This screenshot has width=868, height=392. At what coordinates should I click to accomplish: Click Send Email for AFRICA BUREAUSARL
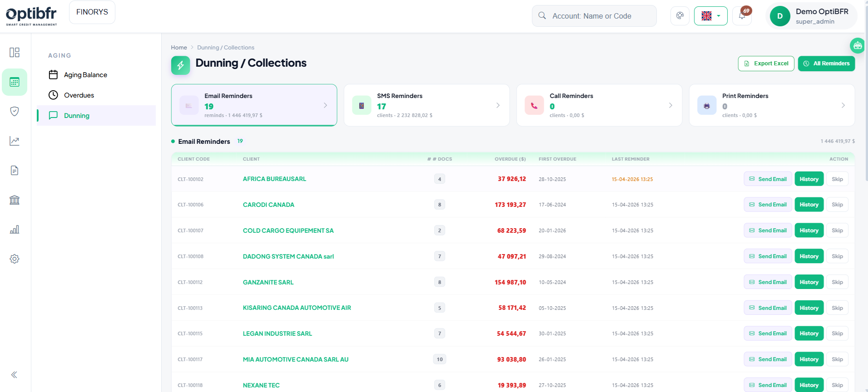(768, 179)
